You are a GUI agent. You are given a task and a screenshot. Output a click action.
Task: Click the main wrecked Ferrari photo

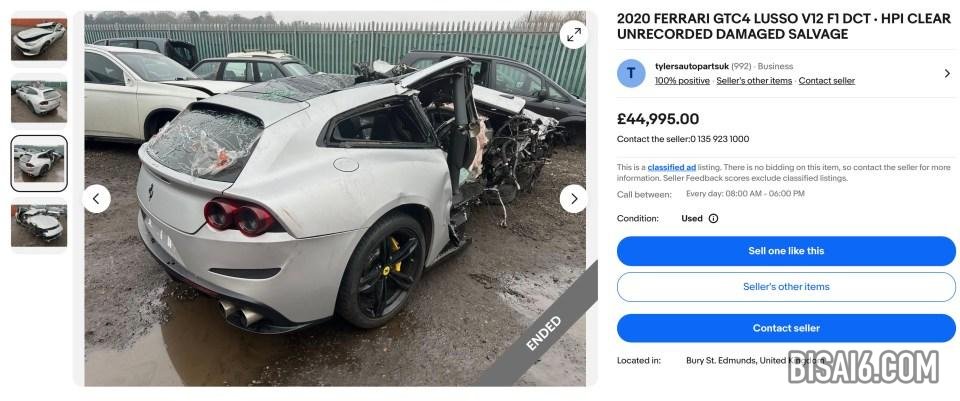[335, 199]
